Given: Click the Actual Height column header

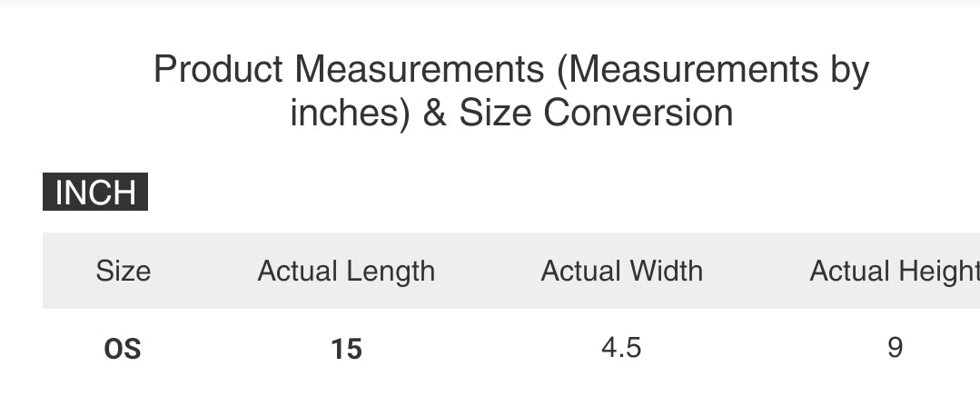Looking at the screenshot, I should [x=894, y=271].
